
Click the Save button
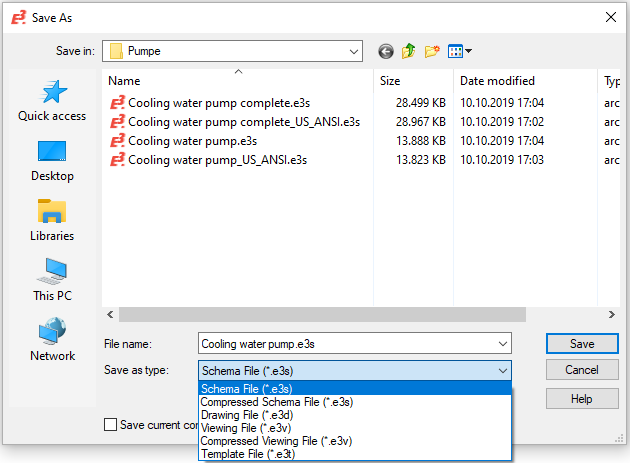[x=582, y=343]
